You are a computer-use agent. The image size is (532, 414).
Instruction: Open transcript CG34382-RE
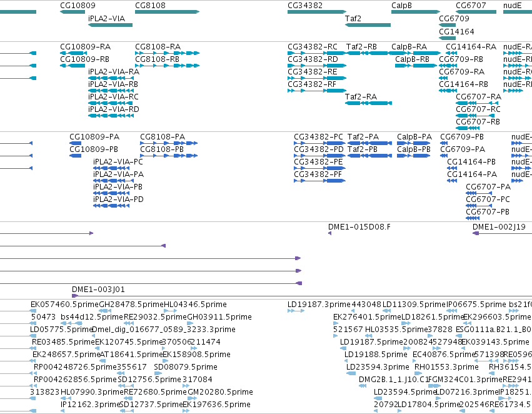click(x=313, y=71)
